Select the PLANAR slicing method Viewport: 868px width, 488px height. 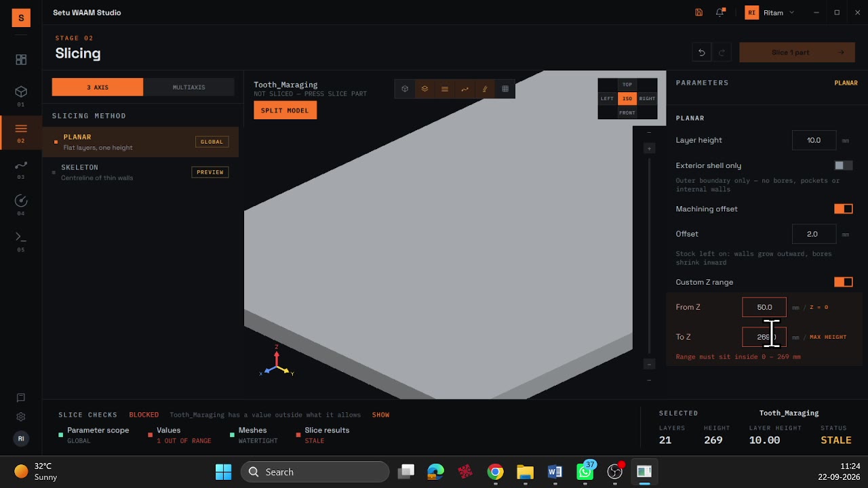point(140,142)
